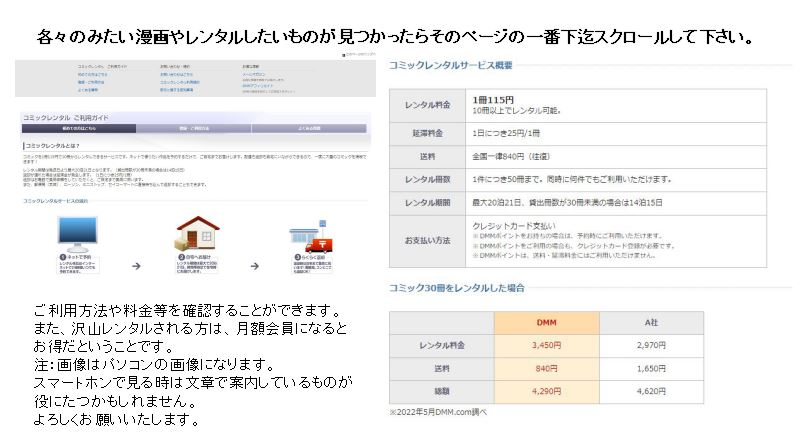Click the コミックレンタルとは? subheading
Screen dimensions: 800x448
click(58, 146)
